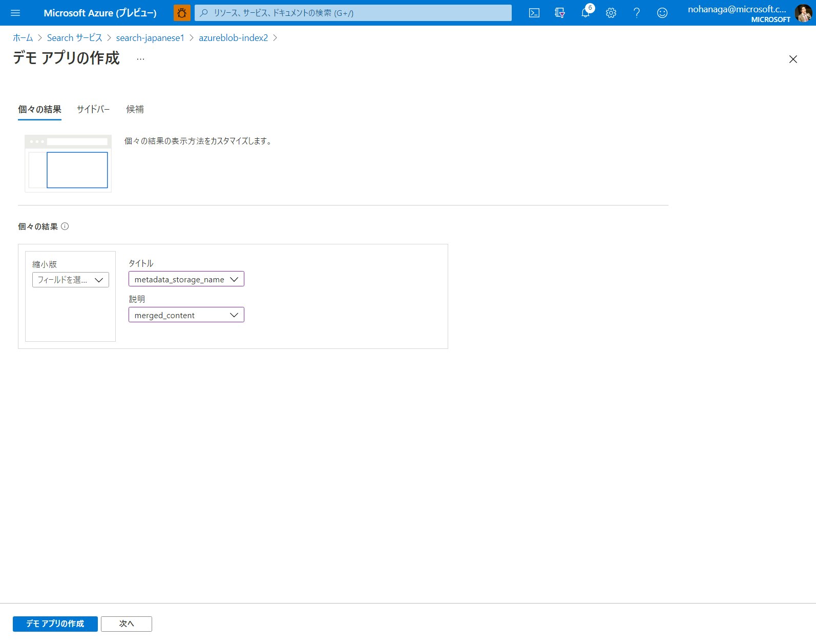Open azureblob-index2 breadcrumb
The height and width of the screenshot is (644, 816).
coord(234,38)
